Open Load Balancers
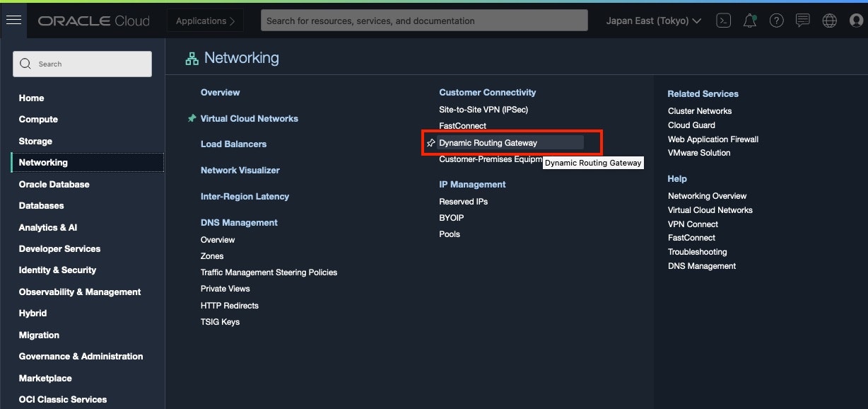The height and width of the screenshot is (409, 868). point(233,144)
